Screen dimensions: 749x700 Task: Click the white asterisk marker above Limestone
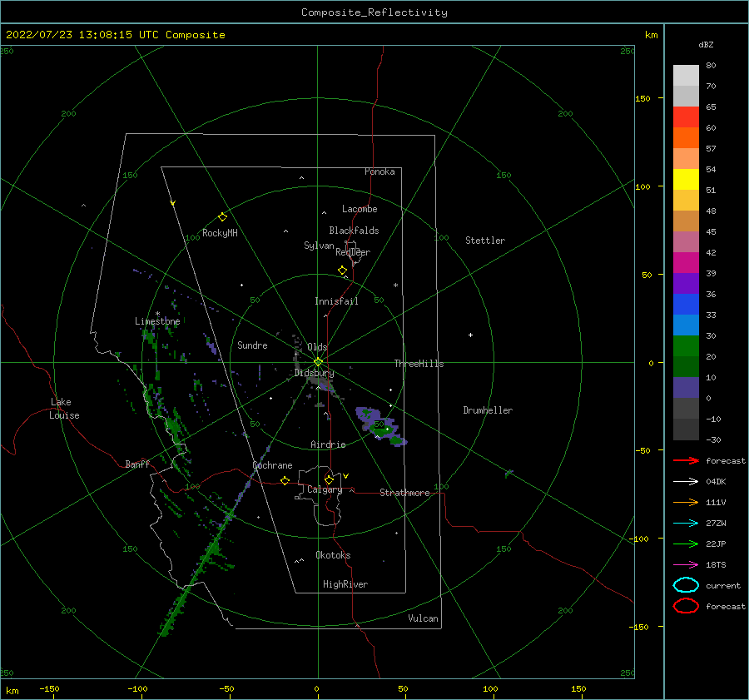coord(157,314)
